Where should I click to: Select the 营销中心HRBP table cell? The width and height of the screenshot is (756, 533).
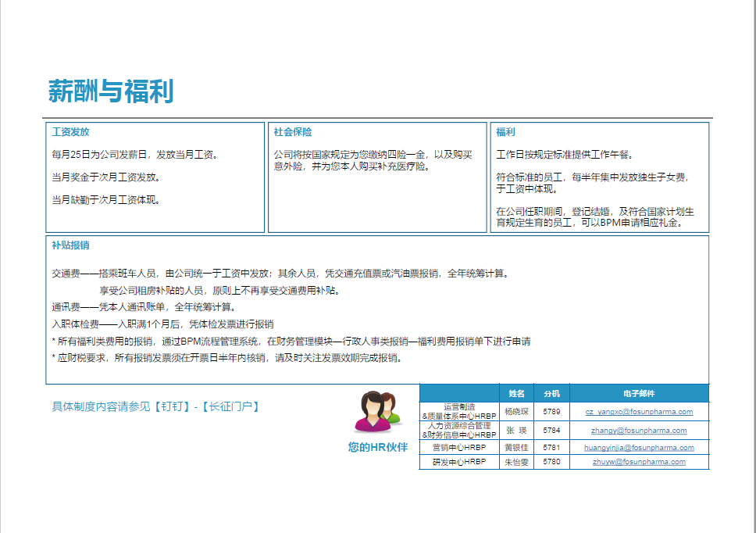[x=458, y=448]
